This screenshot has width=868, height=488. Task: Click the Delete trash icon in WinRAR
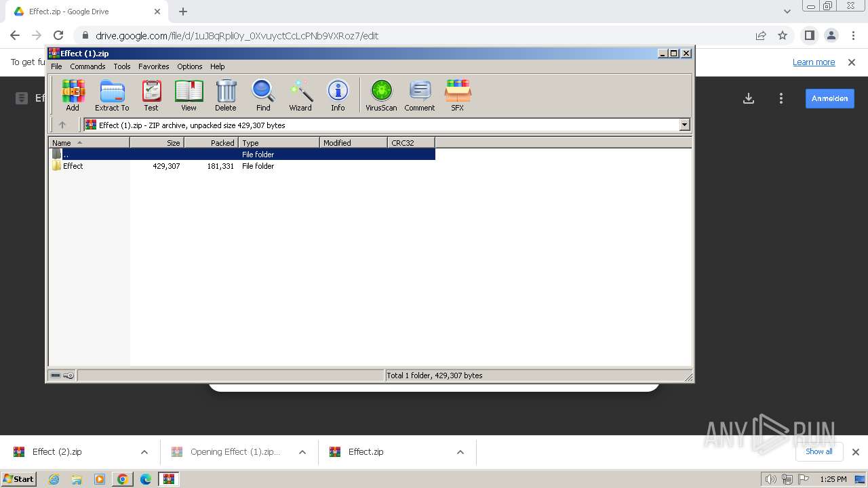(226, 95)
